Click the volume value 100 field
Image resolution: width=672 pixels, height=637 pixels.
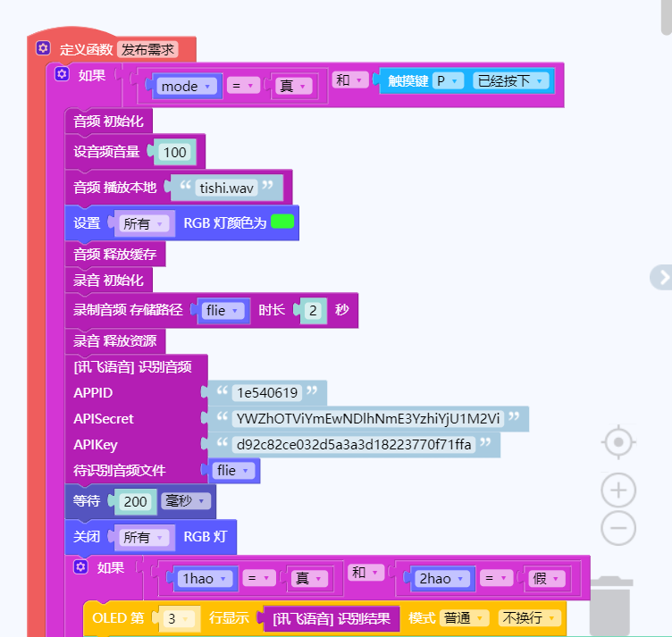pos(175,152)
